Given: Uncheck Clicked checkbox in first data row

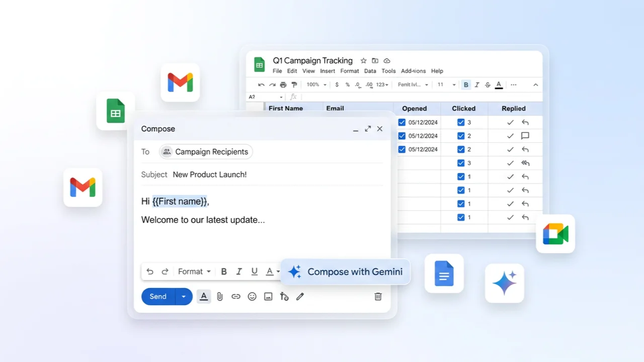Looking at the screenshot, I should click(x=461, y=122).
